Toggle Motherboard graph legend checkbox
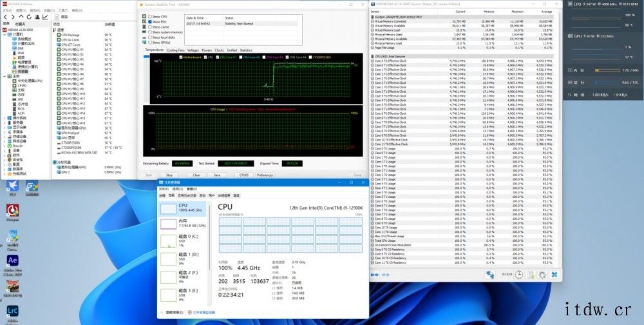The image size is (644, 325). [x=181, y=57]
